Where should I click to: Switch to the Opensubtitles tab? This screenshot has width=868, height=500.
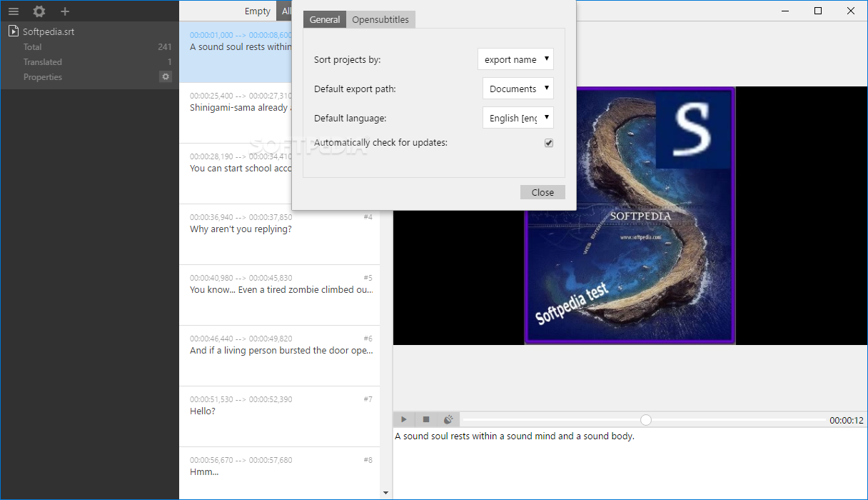(380, 19)
